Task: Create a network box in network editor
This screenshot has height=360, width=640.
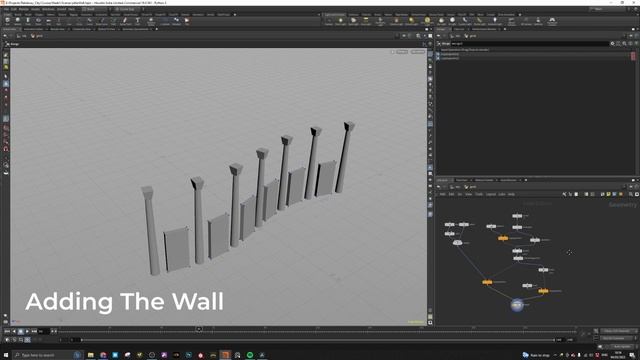Action: pos(614,194)
